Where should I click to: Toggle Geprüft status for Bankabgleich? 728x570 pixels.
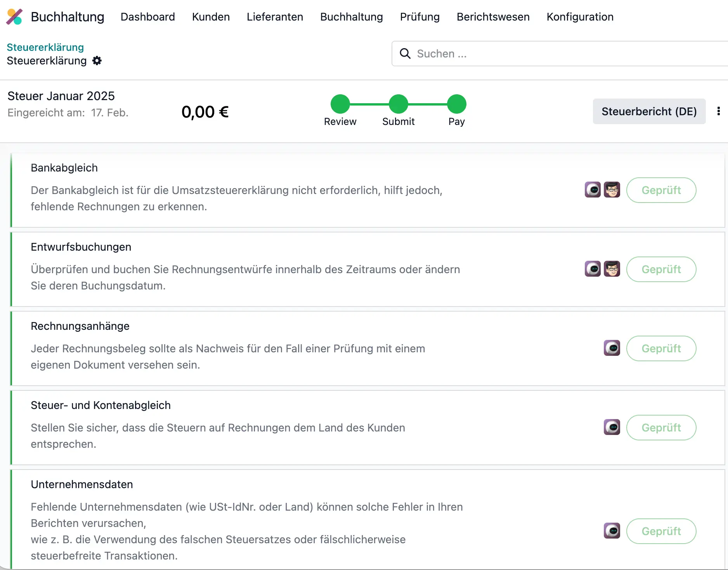pyautogui.click(x=661, y=190)
